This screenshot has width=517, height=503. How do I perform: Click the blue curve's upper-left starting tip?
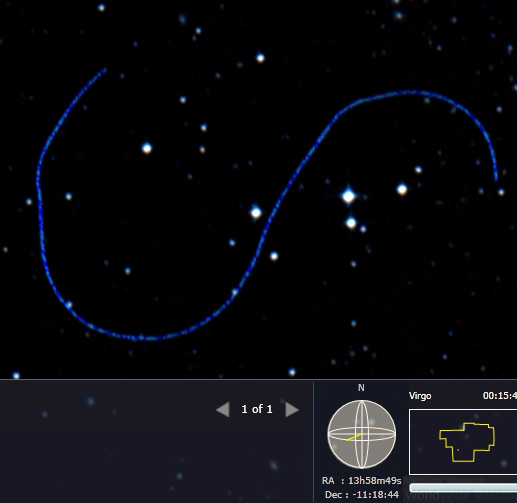(x=105, y=69)
